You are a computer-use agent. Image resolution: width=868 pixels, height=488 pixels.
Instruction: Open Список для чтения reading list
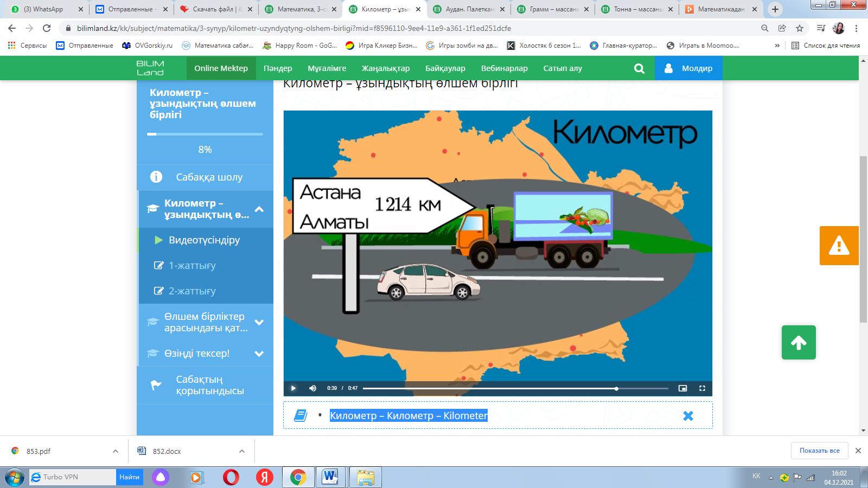[826, 46]
